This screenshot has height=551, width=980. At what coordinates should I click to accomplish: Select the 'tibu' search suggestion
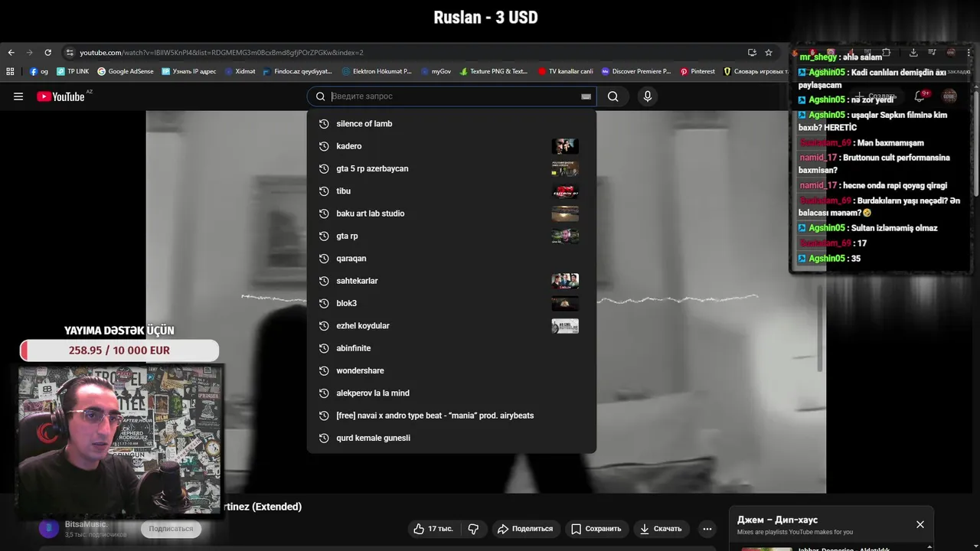click(452, 191)
